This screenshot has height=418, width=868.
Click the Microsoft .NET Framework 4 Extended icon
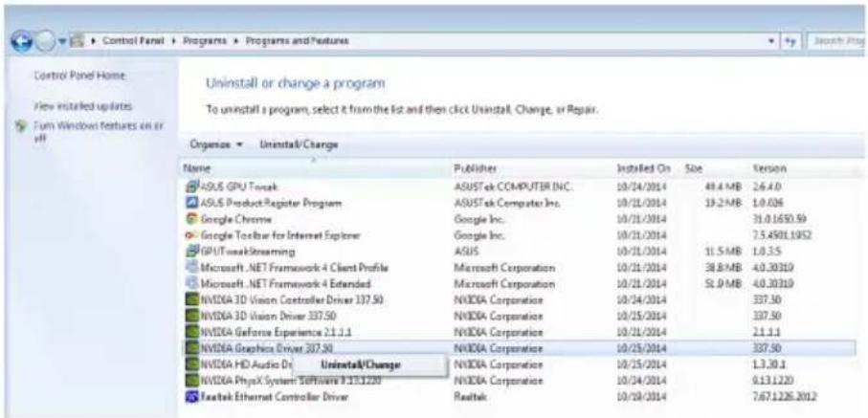[191, 284]
